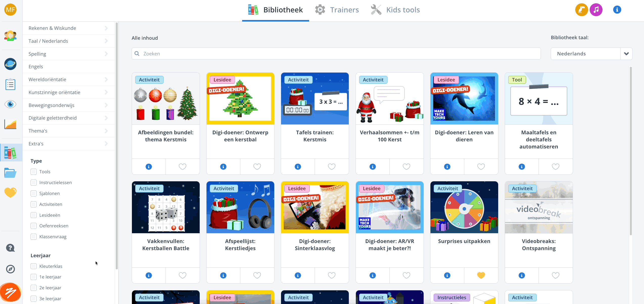Expand Kunstzinnige oriëntatie category
Viewport: 644px width, 304px height.
pos(68,92)
